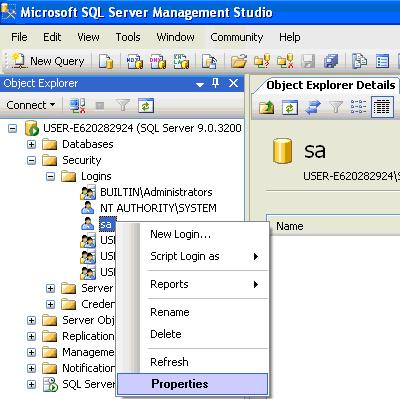
Task: Click the New Query toolbar button
Action: tap(48, 61)
